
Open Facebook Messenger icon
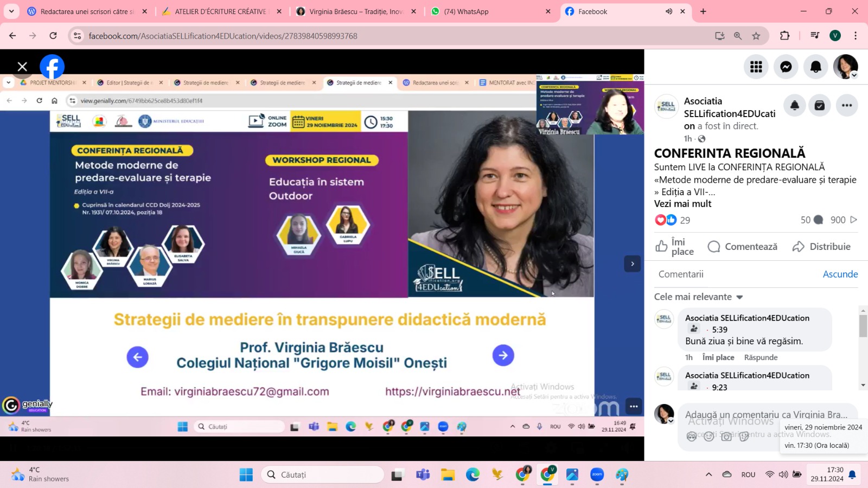(786, 67)
